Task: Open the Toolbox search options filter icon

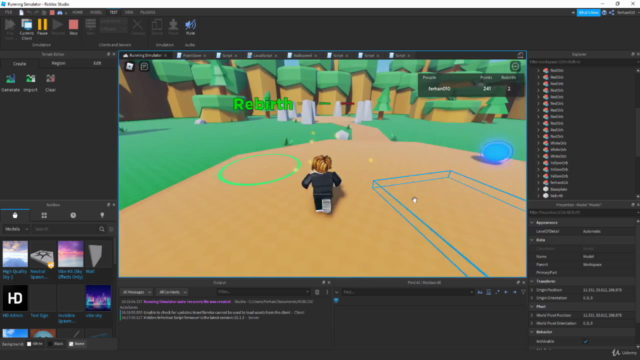Action: pos(111,229)
